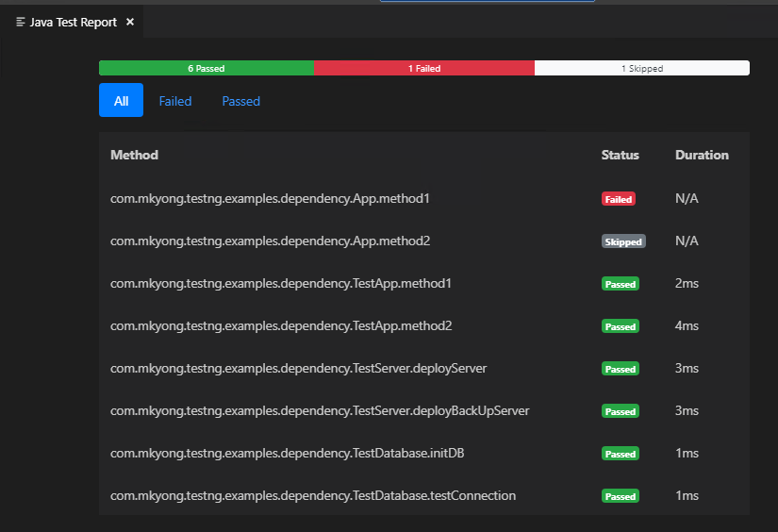Screen dimensions: 778x532
Task: Select the TestDatabase.initDB test row
Action: point(424,453)
